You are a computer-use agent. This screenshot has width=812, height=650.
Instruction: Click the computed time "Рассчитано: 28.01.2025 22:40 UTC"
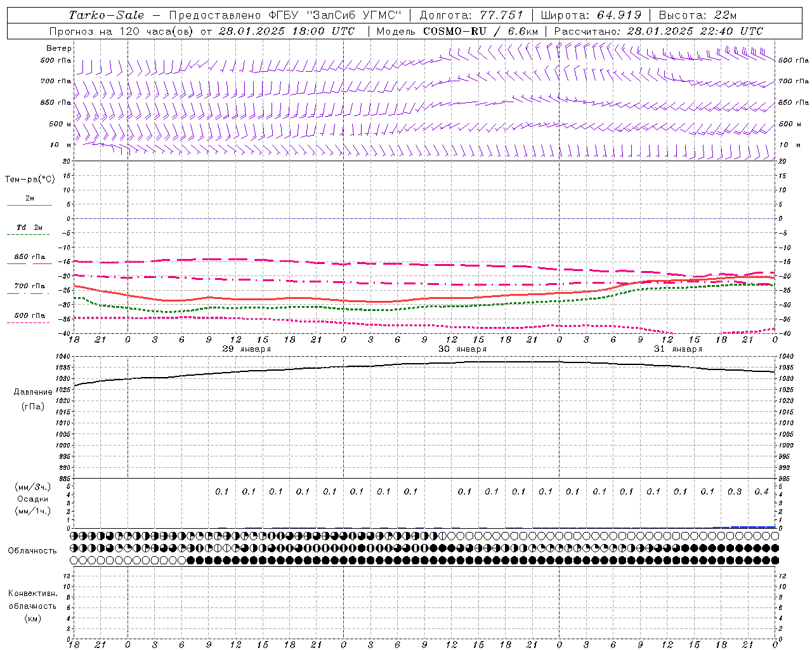(x=658, y=31)
